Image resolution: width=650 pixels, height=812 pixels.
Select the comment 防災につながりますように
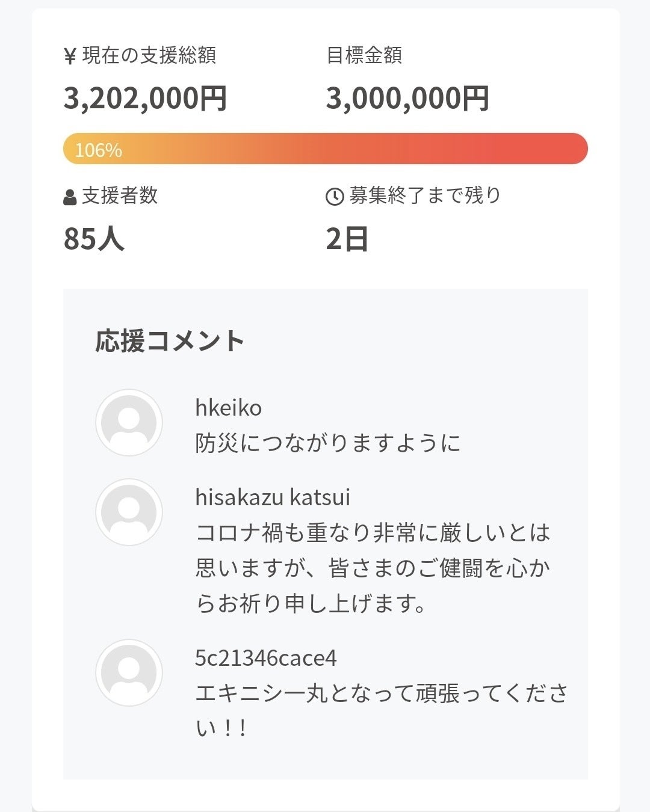(x=328, y=443)
